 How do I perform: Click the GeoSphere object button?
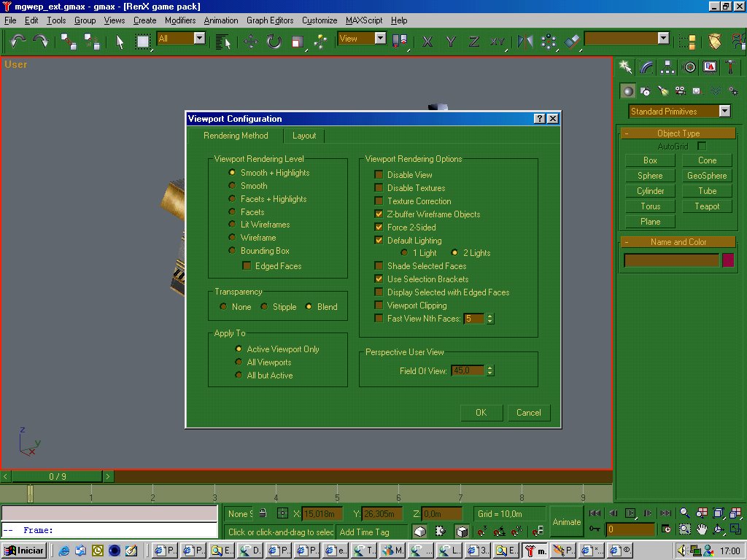click(707, 176)
